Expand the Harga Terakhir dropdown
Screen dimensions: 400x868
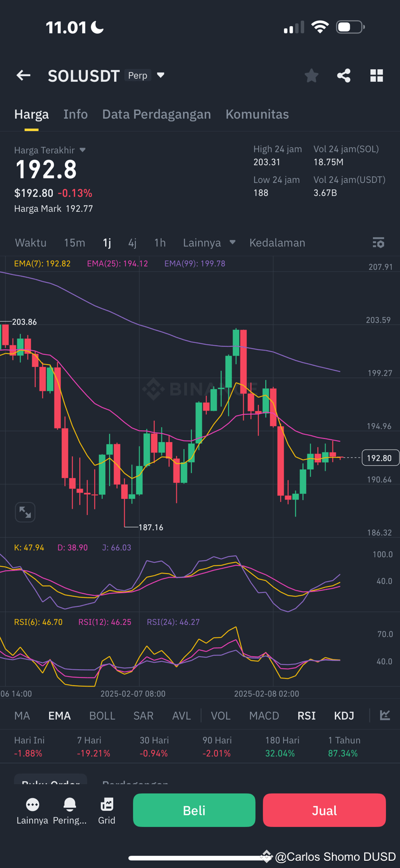83,150
